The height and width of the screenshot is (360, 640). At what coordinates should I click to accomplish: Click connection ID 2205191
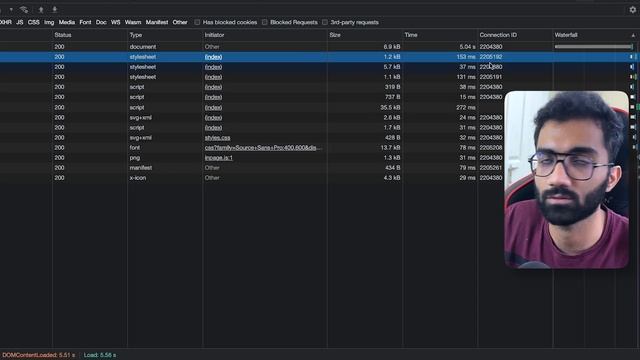[491, 77]
